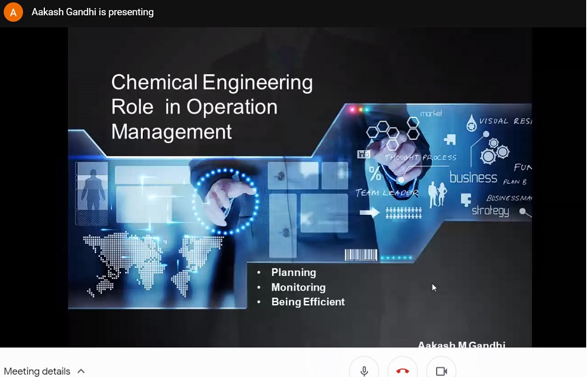588x377 pixels.
Task: Click the orange presenter avatar A
Action: pos(13,12)
